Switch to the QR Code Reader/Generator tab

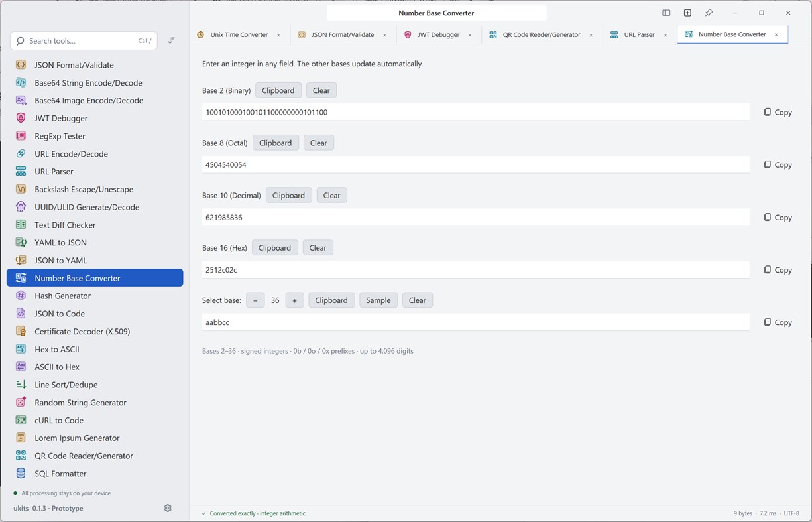(541, 34)
